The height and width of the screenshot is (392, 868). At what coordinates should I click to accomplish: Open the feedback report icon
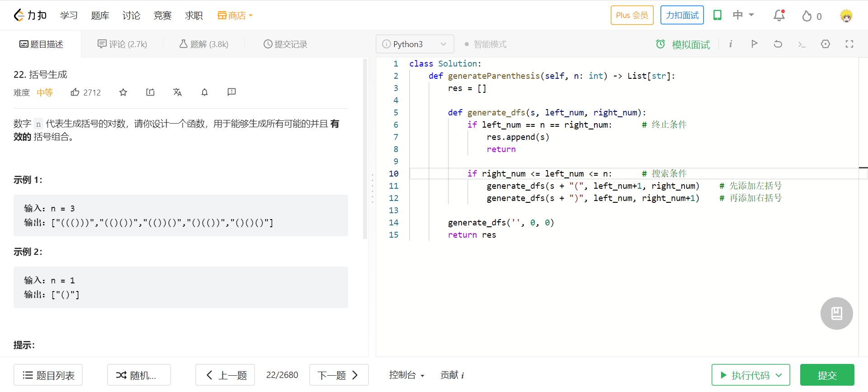231,92
